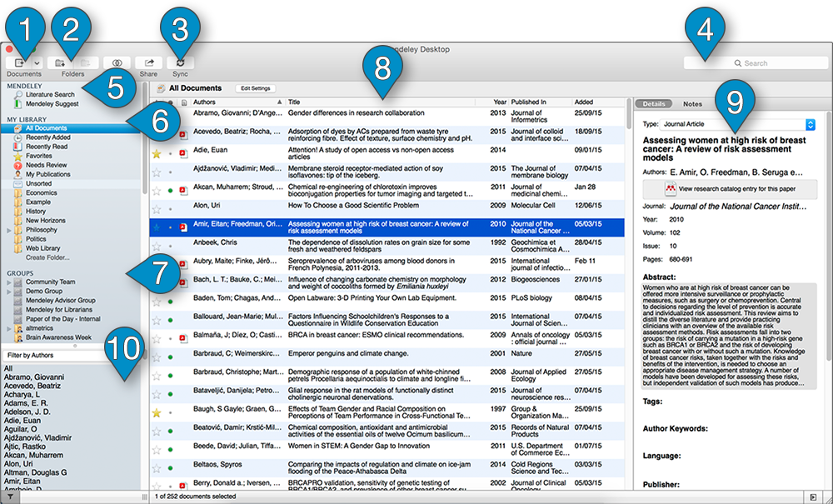The width and height of the screenshot is (833, 504).
Task: Open Literature Search in the Mendeley section
Action: pos(49,95)
